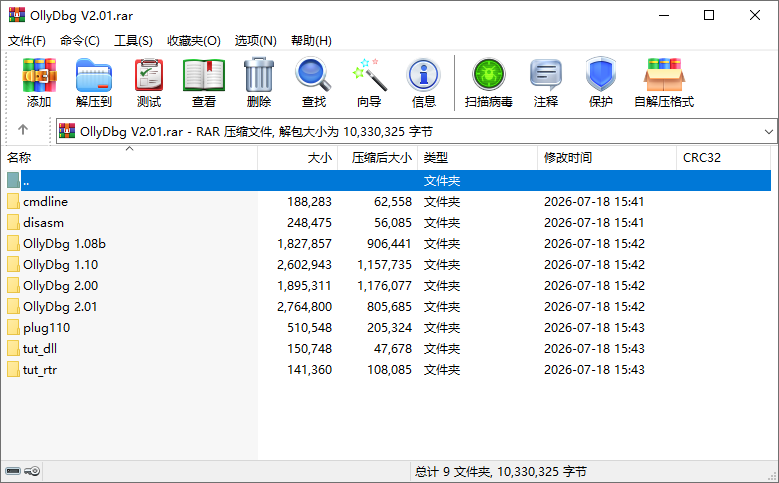Viewport: 779px width, 483px height.
Task: Click the 删除 (Delete) trash icon
Action: click(x=259, y=76)
